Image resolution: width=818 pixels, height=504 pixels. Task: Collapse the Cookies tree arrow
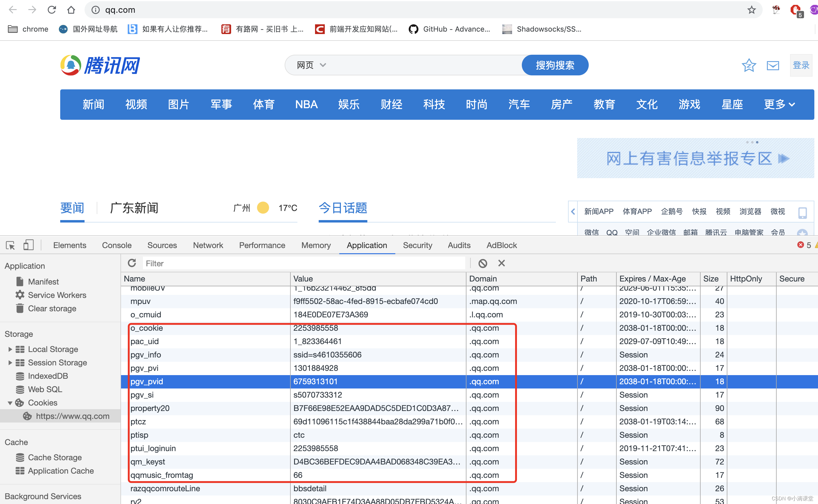click(10, 403)
